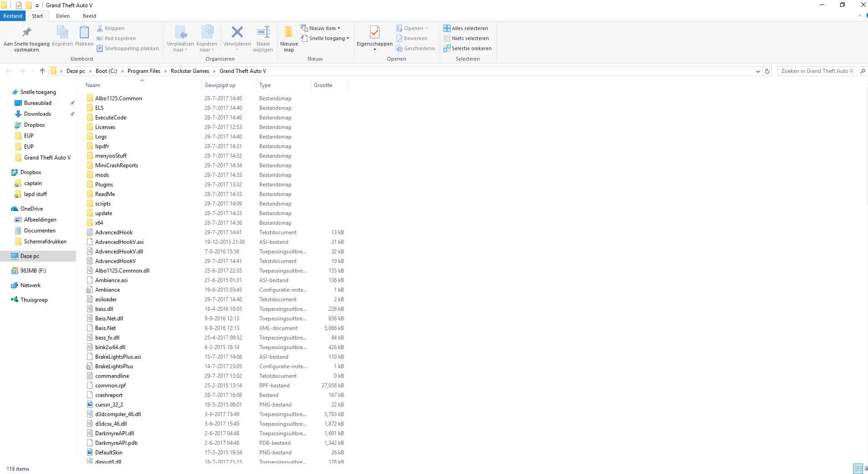Viewport: 868px width, 474px height.
Task: Click Selectie omkeren
Action: [x=467, y=48]
